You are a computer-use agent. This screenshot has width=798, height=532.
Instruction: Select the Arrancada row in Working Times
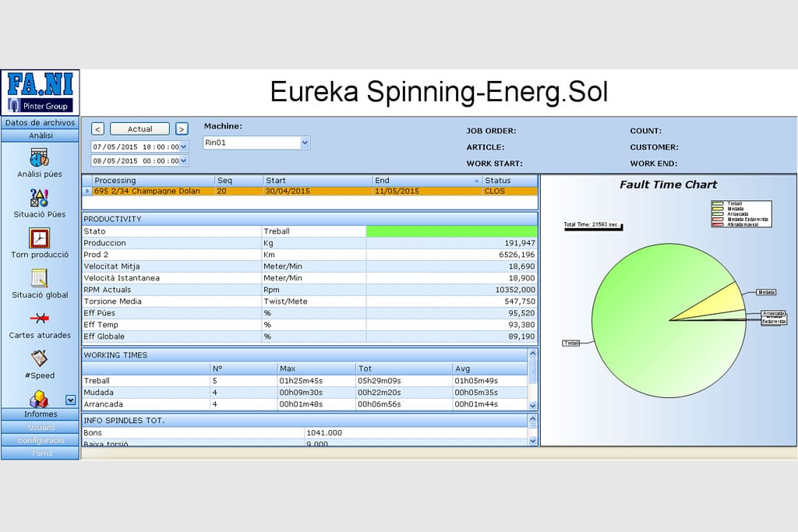(305, 404)
